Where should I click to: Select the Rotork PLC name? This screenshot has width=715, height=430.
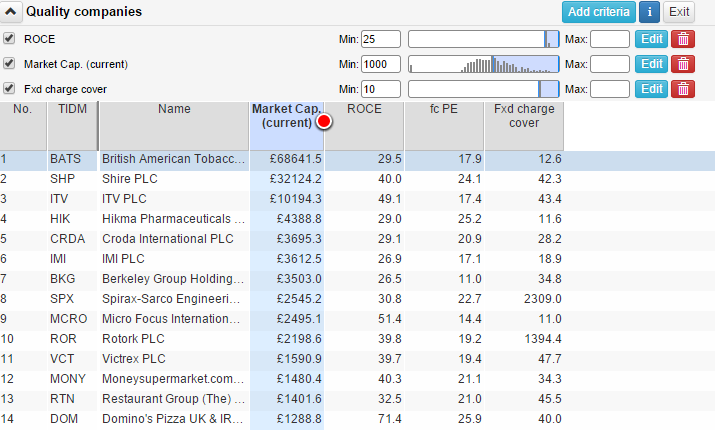coord(133,339)
